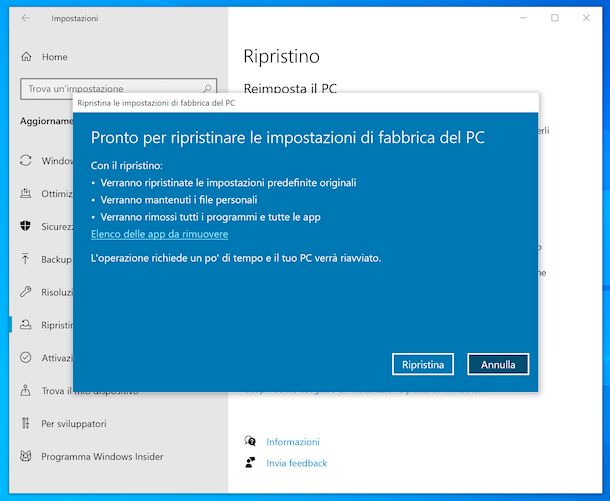The width and height of the screenshot is (610, 501).
Task: Click the 'Con il ripristino:' label
Action: [126, 166]
